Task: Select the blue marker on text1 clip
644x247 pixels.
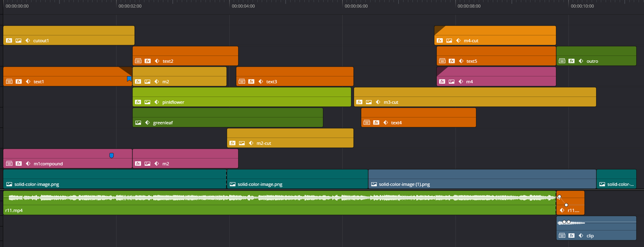Action: coord(129,78)
